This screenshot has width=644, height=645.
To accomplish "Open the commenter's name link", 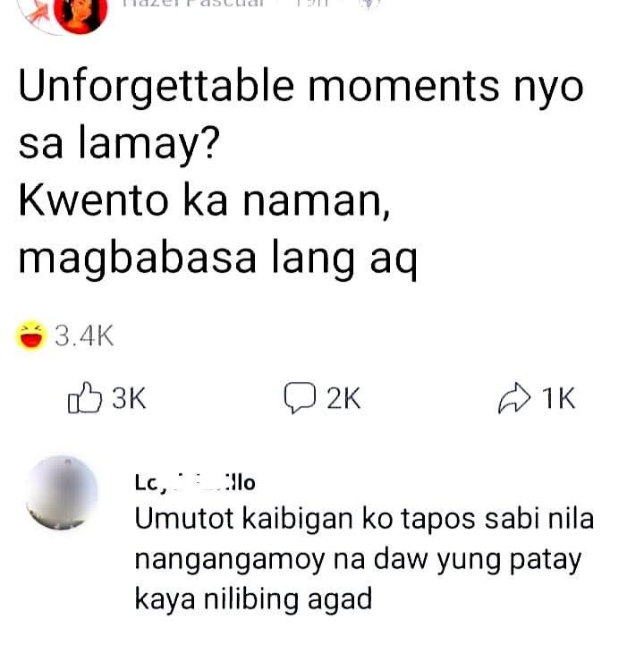I will tap(195, 482).
